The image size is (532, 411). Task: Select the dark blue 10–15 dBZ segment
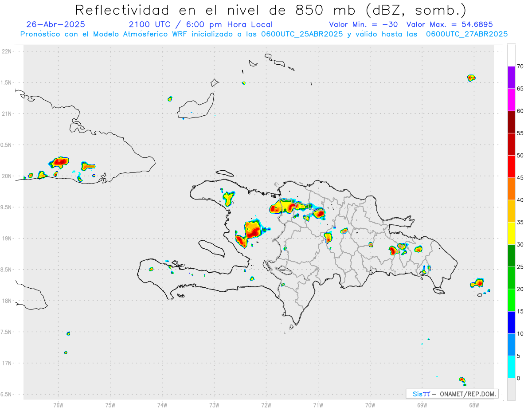[x=511, y=322]
